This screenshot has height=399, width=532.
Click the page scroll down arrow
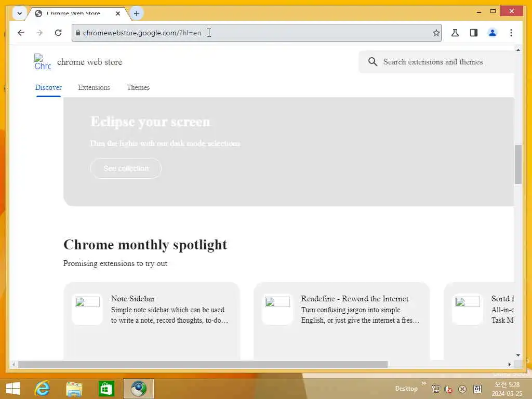[518, 355]
